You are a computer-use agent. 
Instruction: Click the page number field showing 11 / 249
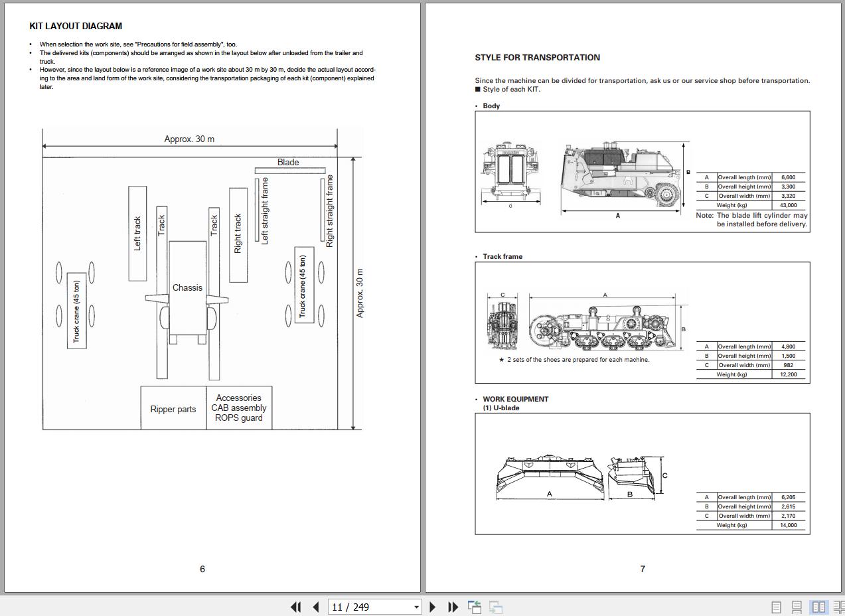(x=370, y=607)
